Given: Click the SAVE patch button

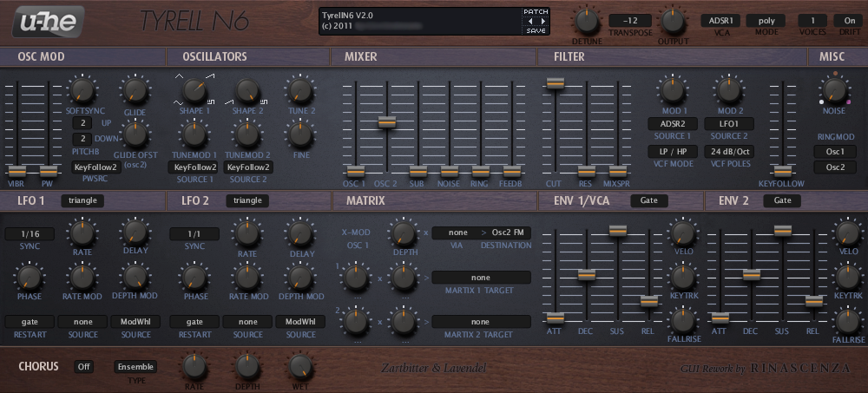Looking at the screenshot, I should [536, 31].
